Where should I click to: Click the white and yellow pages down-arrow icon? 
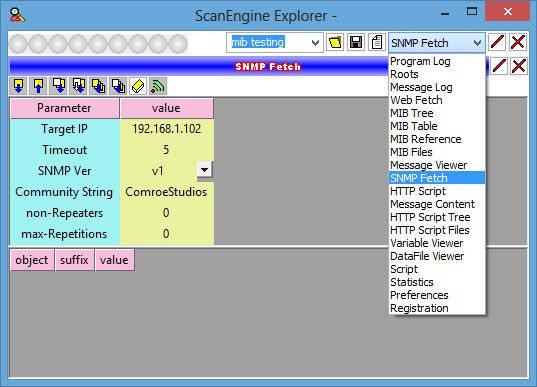59,86
